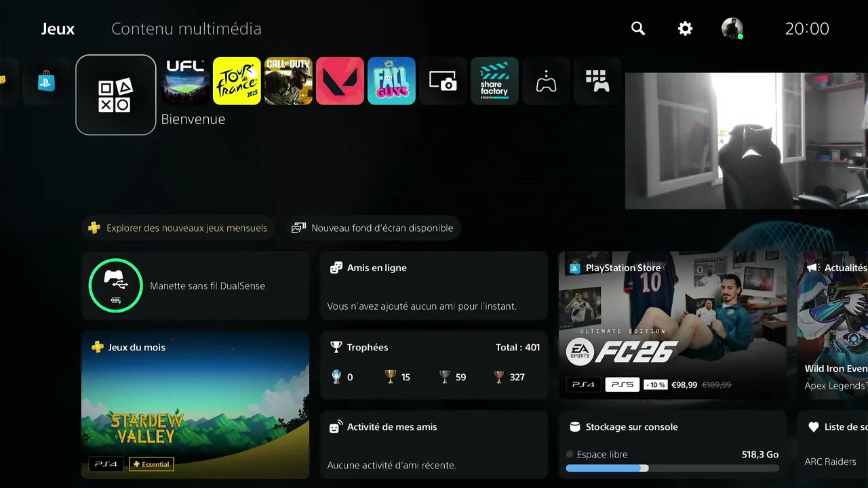Select the platinum trophy count icon
The height and width of the screenshot is (488, 868).
[x=336, y=377]
